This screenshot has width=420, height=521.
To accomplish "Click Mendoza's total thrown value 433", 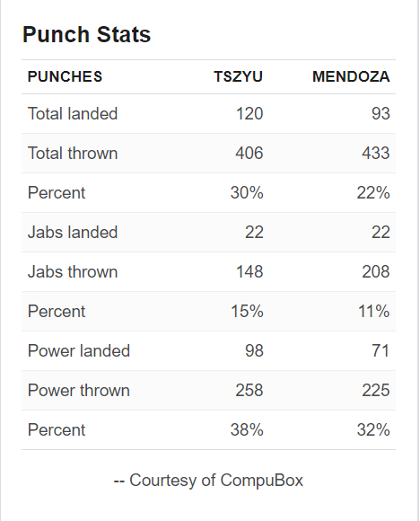I will click(375, 154).
